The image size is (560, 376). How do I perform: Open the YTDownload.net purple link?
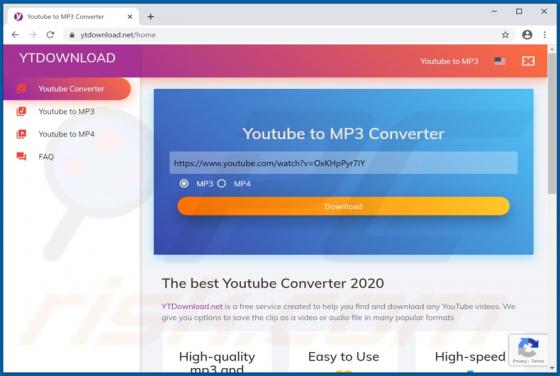(192, 306)
